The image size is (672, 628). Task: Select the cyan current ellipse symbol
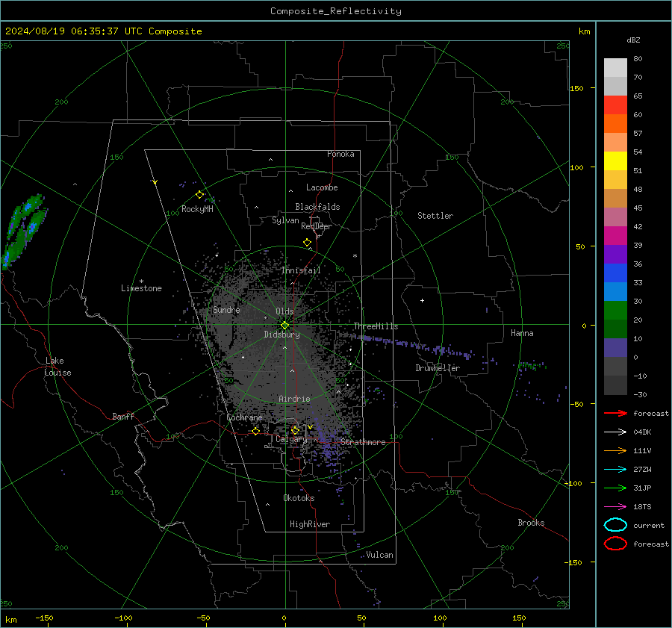click(615, 525)
